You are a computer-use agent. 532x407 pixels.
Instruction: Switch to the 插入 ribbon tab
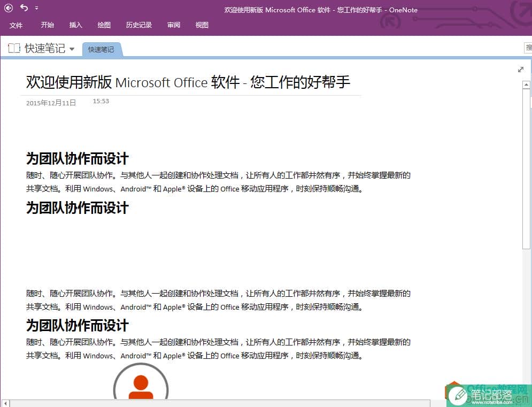(76, 25)
